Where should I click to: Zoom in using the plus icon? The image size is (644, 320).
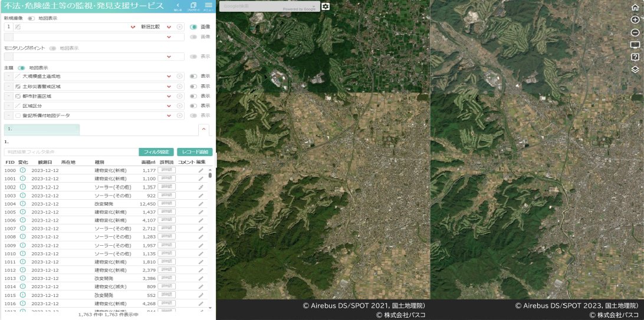pos(635,20)
